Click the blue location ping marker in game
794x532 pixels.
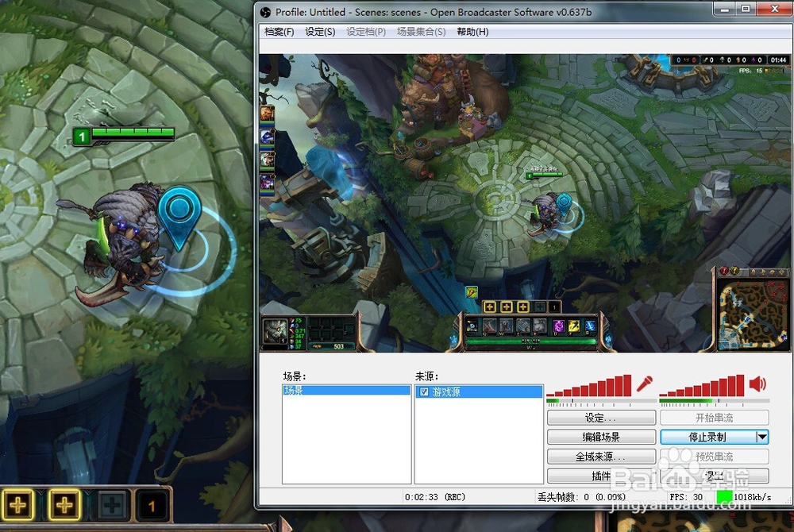tap(179, 217)
